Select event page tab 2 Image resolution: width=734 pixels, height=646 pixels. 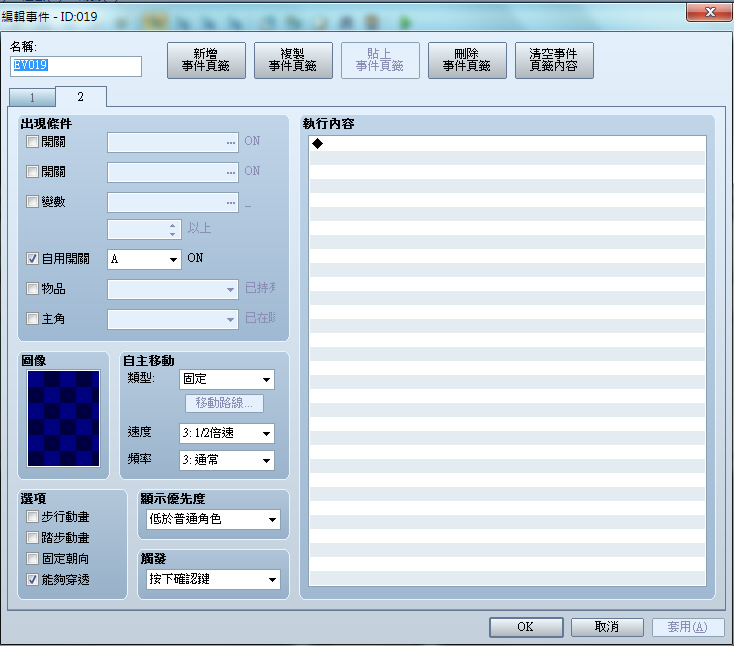click(x=81, y=97)
